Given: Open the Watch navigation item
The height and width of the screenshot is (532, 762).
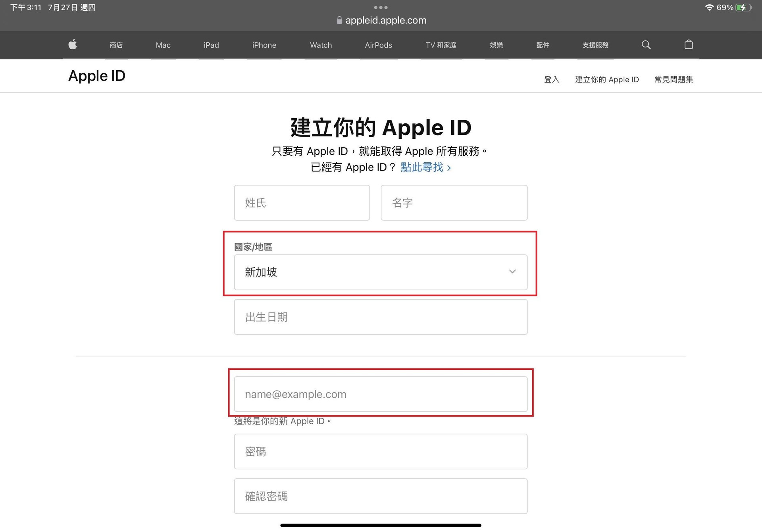Looking at the screenshot, I should (321, 45).
